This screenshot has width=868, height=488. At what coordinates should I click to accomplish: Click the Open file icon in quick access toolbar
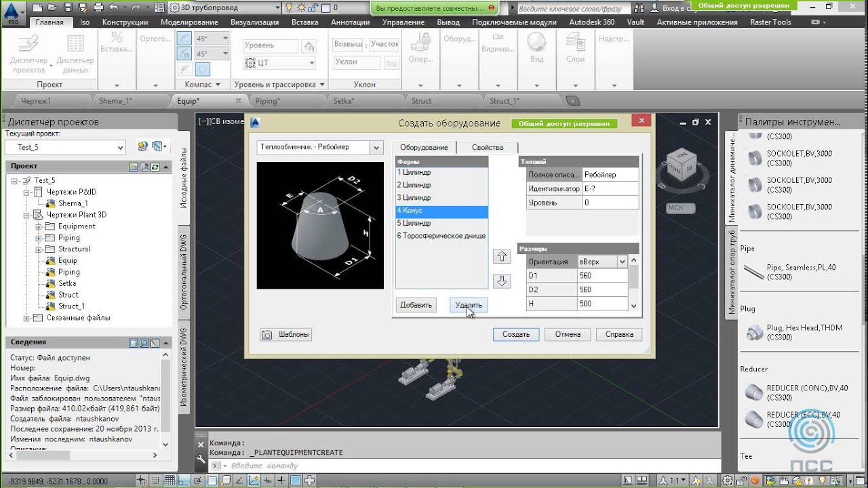click(x=52, y=7)
